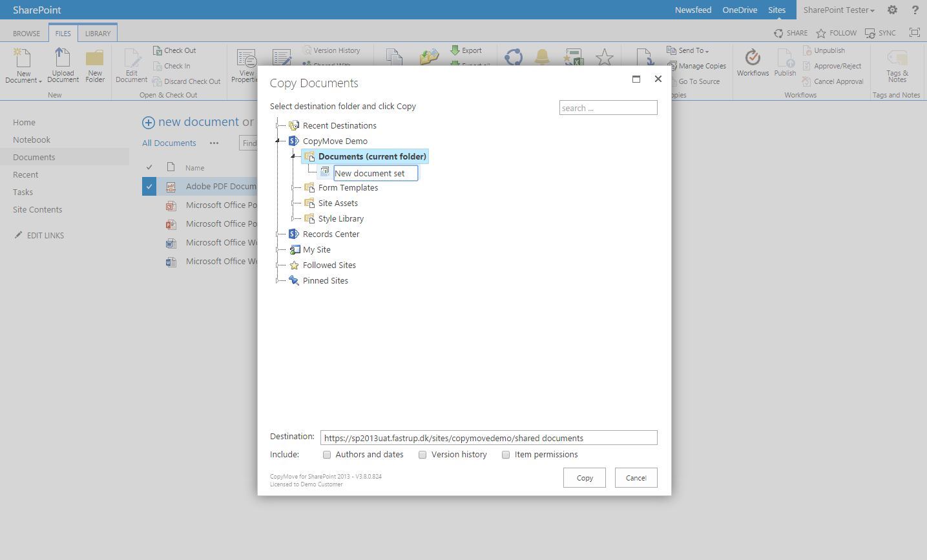Click Discard Check Out in ribbon
Viewport: 927px width, 560px height.
tap(187, 81)
